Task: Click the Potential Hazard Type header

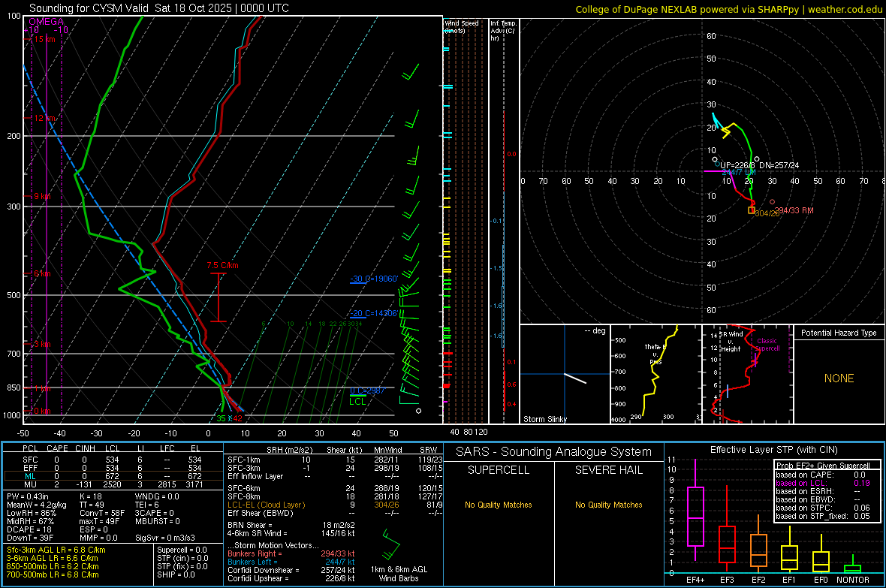Action: 839,333
